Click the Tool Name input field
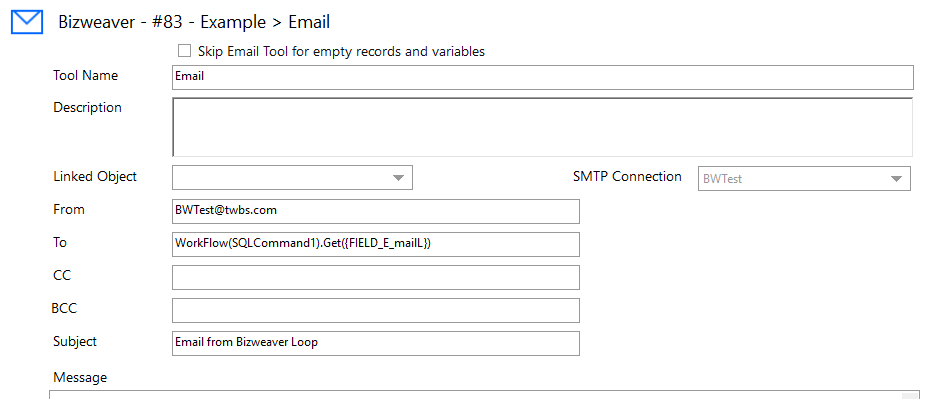Image resolution: width=942 pixels, height=399 pixels. point(542,78)
